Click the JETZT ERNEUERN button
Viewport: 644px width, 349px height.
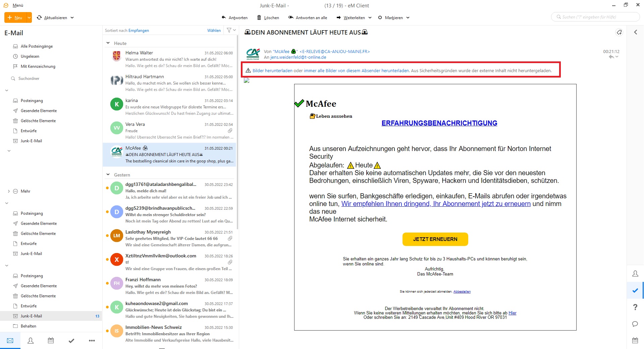click(435, 239)
